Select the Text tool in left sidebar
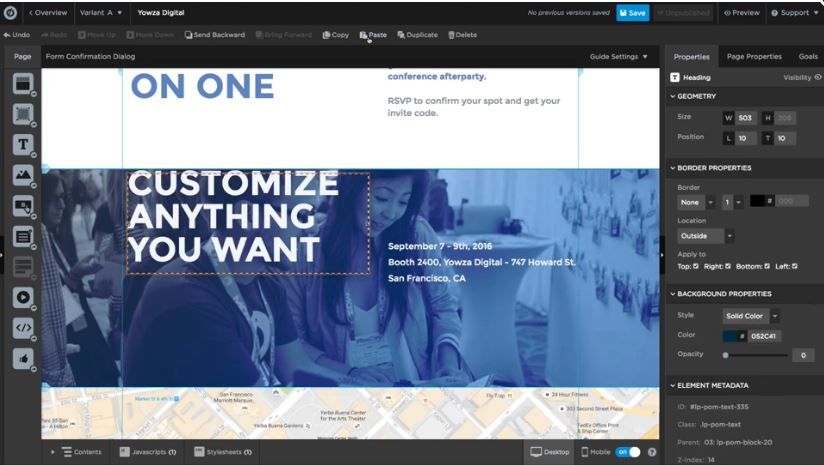Viewport: 824px width, 465px height. (23, 144)
